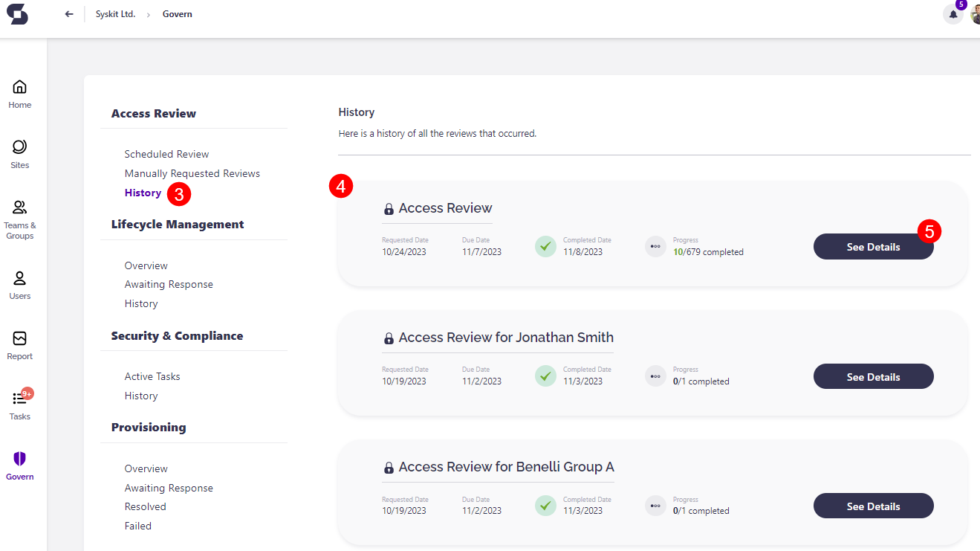This screenshot has height=551, width=980.
Task: Click Syskit Ltd. breadcrumb link
Action: coord(115,14)
